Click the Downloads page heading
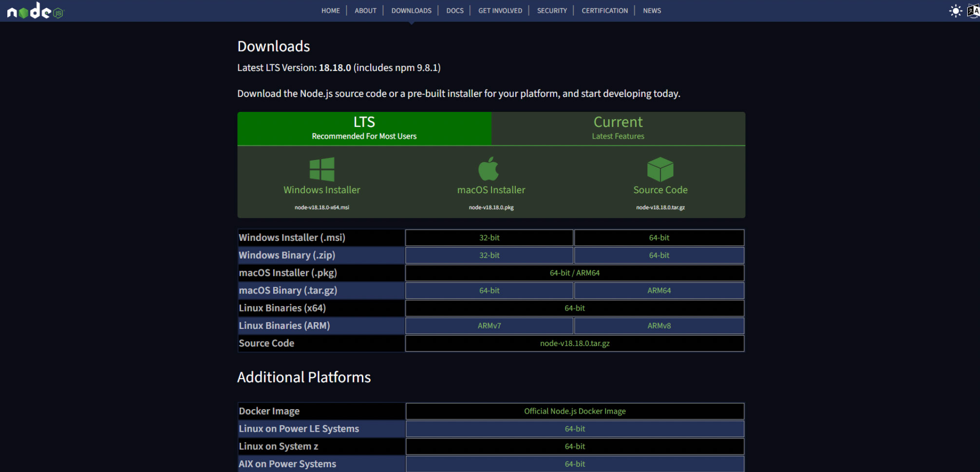The height and width of the screenshot is (472, 980). point(274,46)
